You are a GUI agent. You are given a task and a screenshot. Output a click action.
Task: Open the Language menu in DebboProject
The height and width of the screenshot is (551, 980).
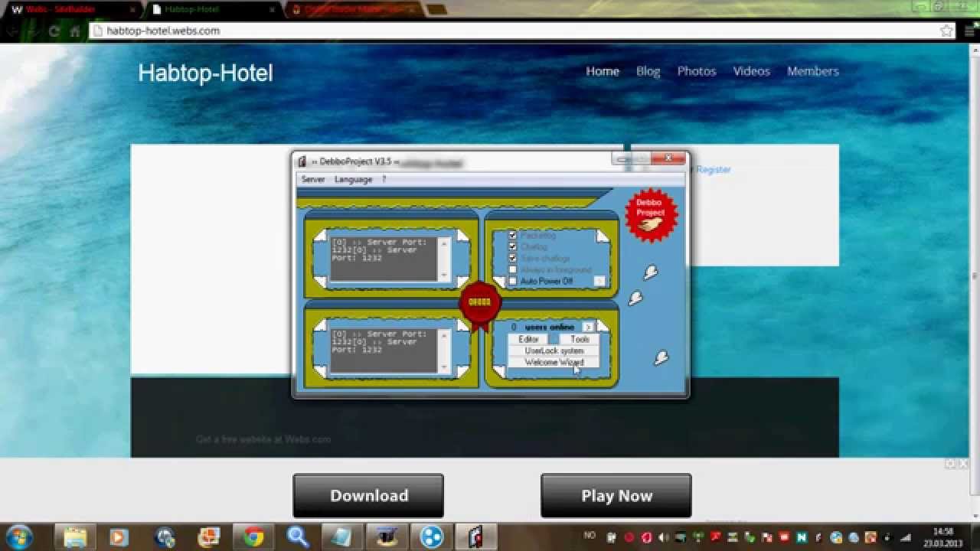(x=353, y=179)
